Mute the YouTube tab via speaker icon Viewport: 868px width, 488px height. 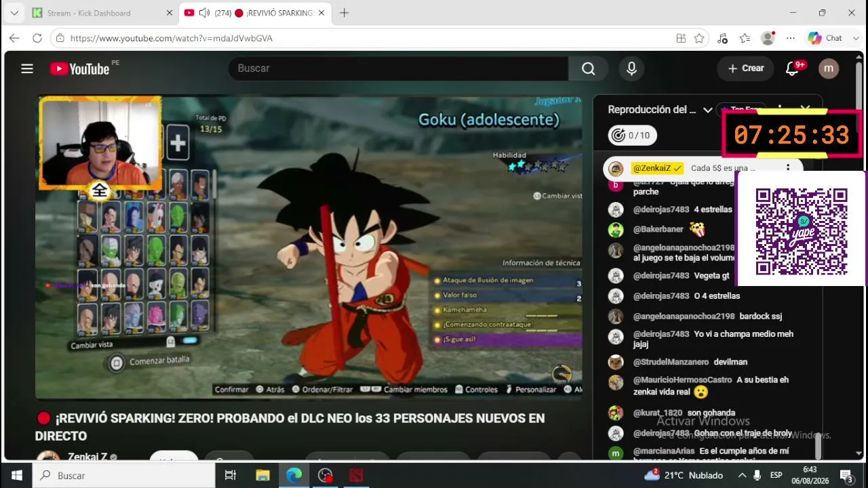tap(204, 13)
